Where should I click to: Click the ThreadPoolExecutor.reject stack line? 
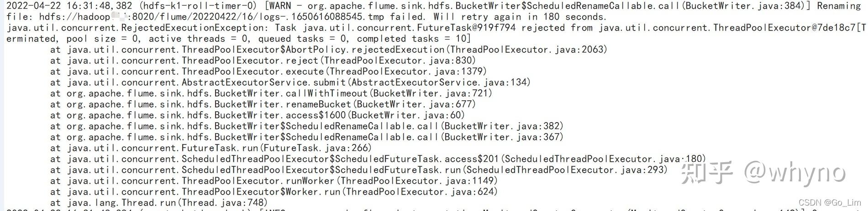pos(263,61)
